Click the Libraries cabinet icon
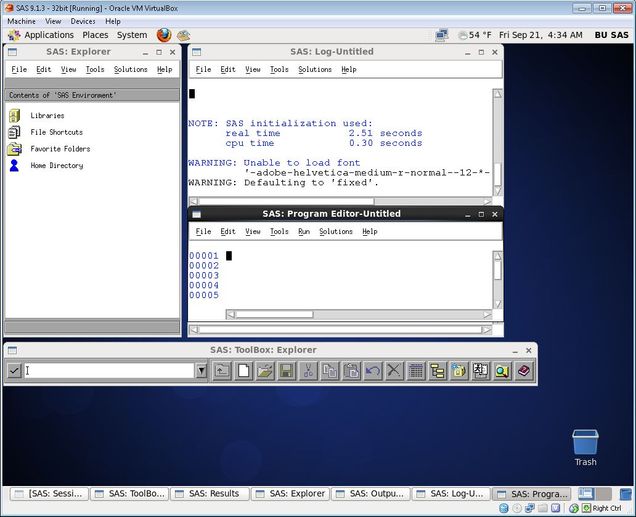This screenshot has width=636, height=517. pos(14,116)
